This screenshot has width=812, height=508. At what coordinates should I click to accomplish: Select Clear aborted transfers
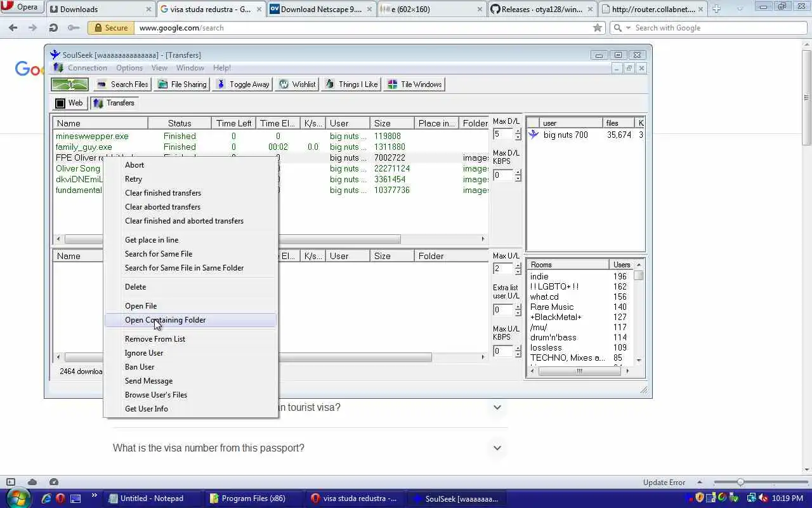click(190, 207)
